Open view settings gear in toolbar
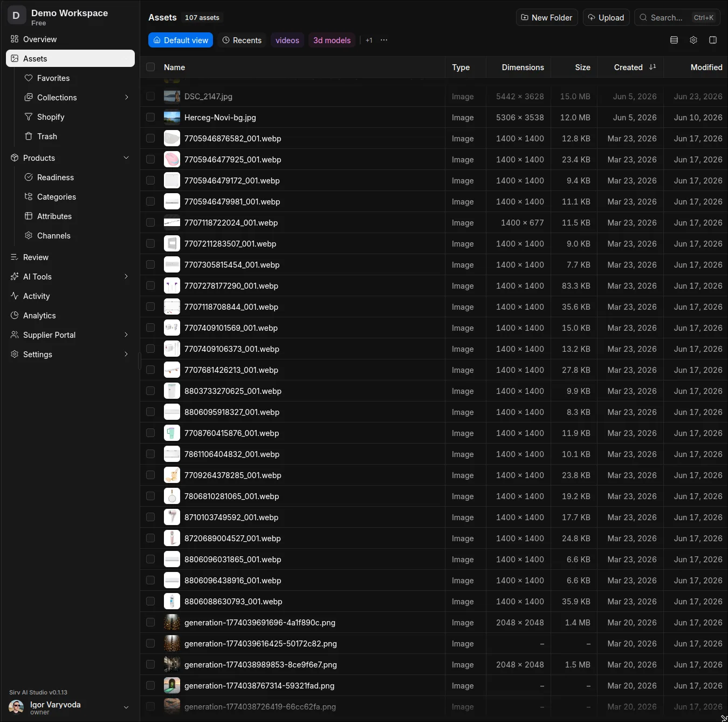This screenshot has width=728, height=722. [693, 40]
